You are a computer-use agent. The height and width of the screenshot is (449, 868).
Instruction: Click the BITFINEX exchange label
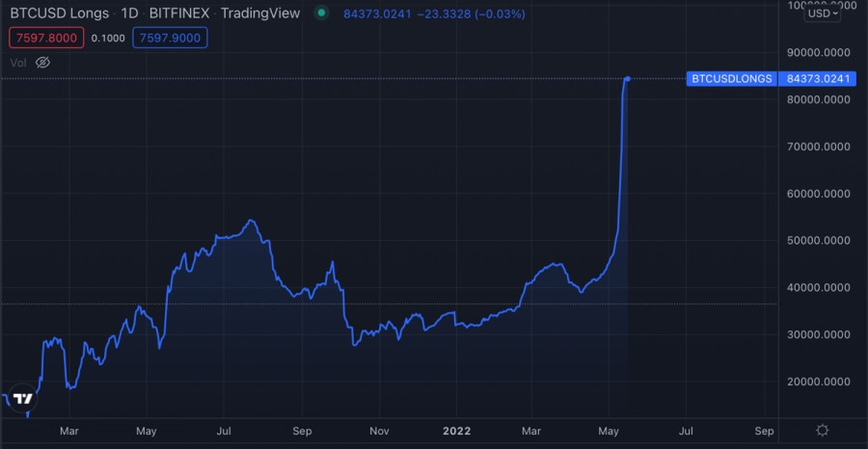[x=179, y=13]
